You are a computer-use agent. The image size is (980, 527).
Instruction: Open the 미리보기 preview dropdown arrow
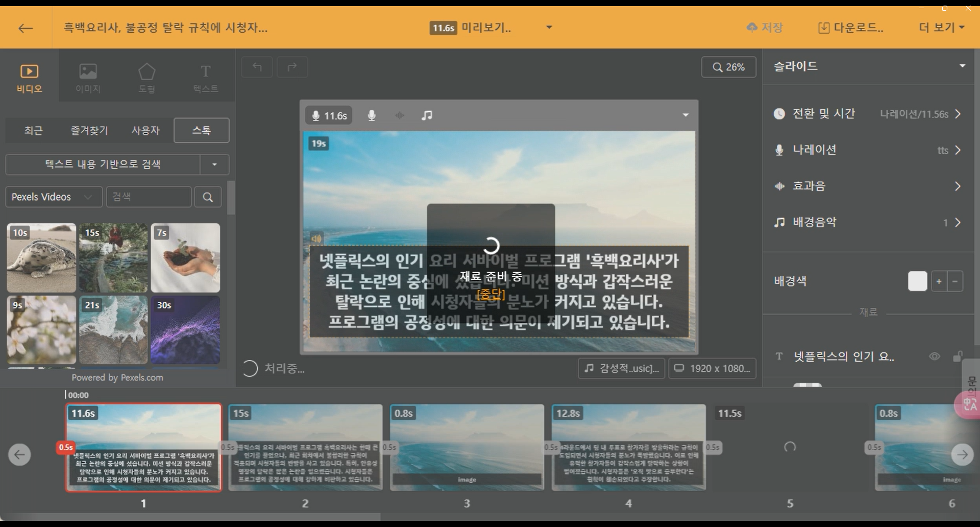click(549, 28)
